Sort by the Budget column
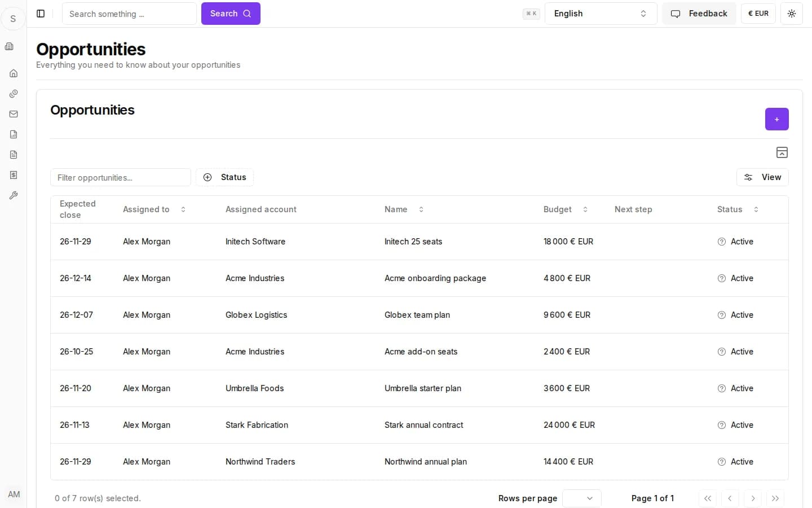 coord(566,209)
